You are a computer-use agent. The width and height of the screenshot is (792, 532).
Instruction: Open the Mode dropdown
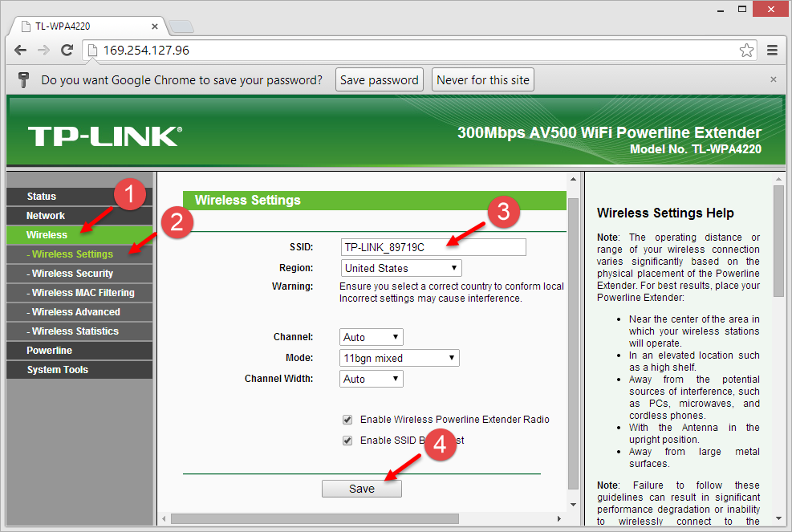(x=400, y=358)
